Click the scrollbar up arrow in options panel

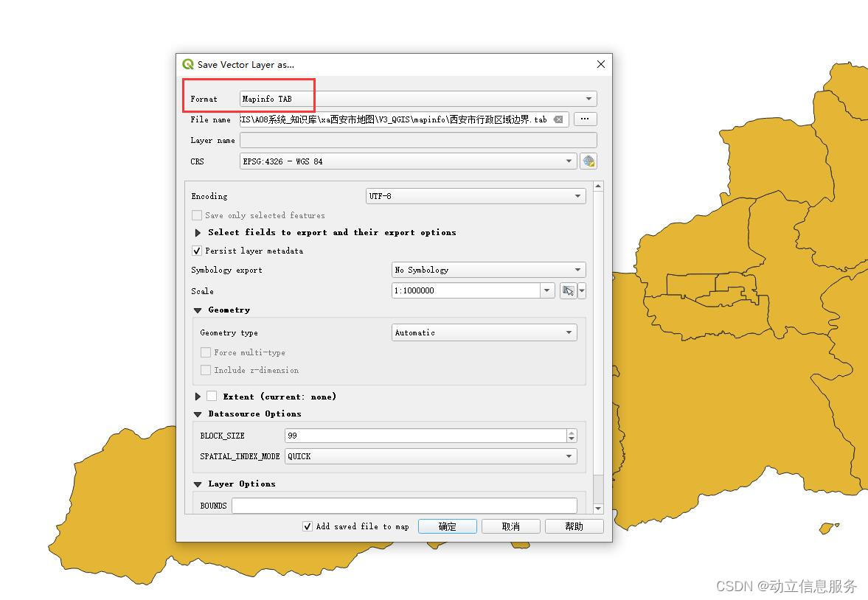pyautogui.click(x=598, y=186)
